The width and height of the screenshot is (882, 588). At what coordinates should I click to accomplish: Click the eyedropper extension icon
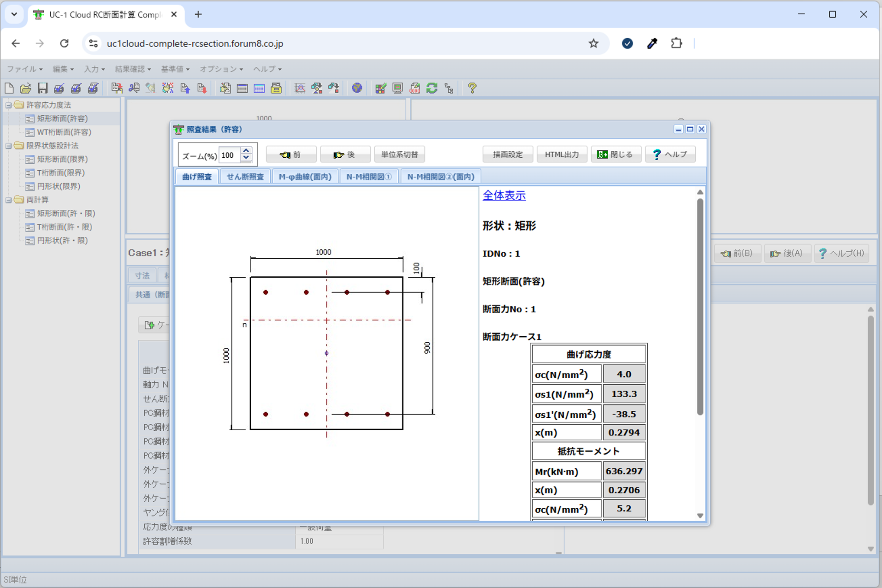coord(652,43)
